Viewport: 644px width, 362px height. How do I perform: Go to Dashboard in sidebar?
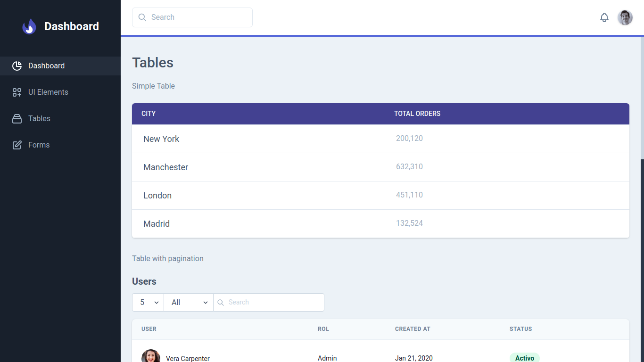[x=60, y=66]
